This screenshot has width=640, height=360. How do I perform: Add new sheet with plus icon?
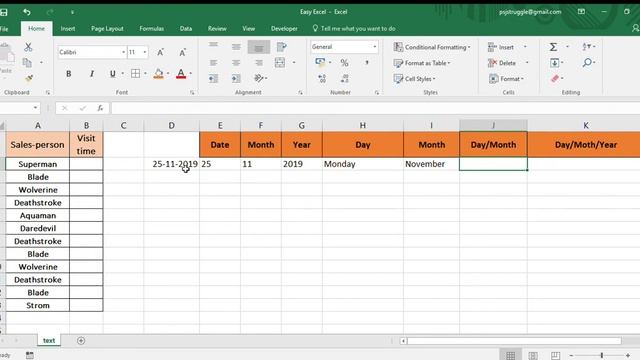(x=81, y=340)
